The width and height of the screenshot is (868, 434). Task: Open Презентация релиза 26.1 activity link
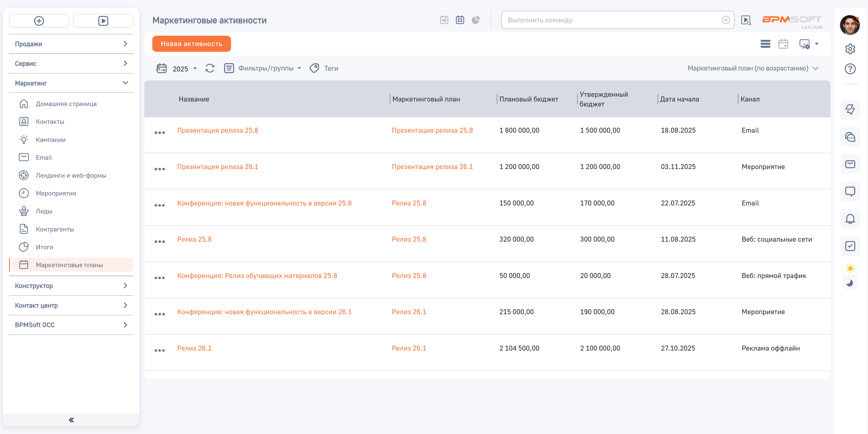point(218,167)
